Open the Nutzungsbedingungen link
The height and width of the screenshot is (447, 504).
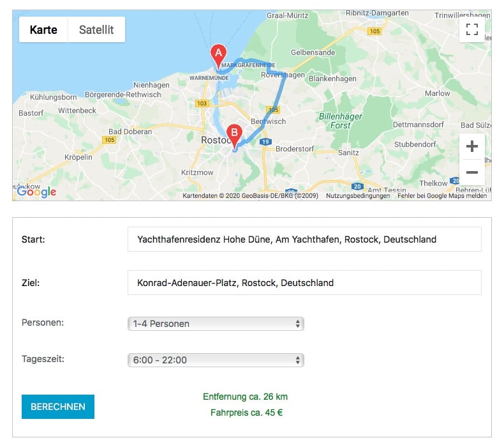tap(357, 196)
